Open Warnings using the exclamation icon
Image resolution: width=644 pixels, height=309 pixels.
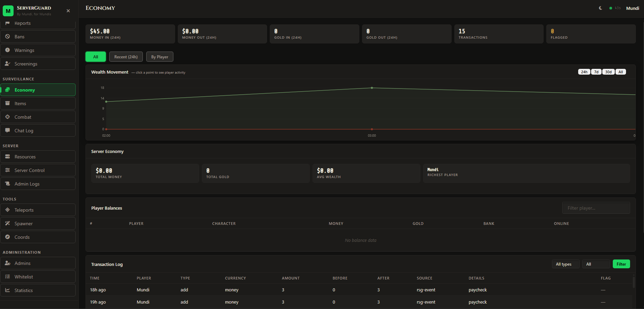7,50
